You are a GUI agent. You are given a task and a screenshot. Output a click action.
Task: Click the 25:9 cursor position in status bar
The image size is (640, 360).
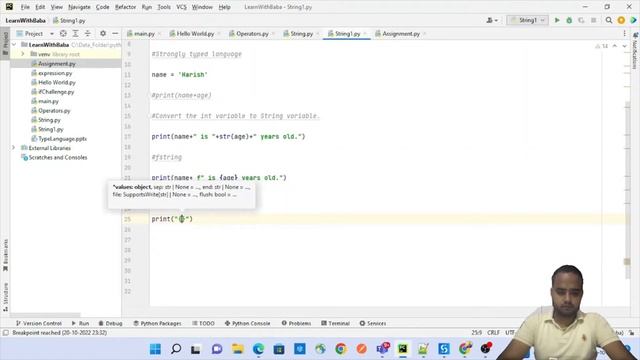(x=476, y=333)
